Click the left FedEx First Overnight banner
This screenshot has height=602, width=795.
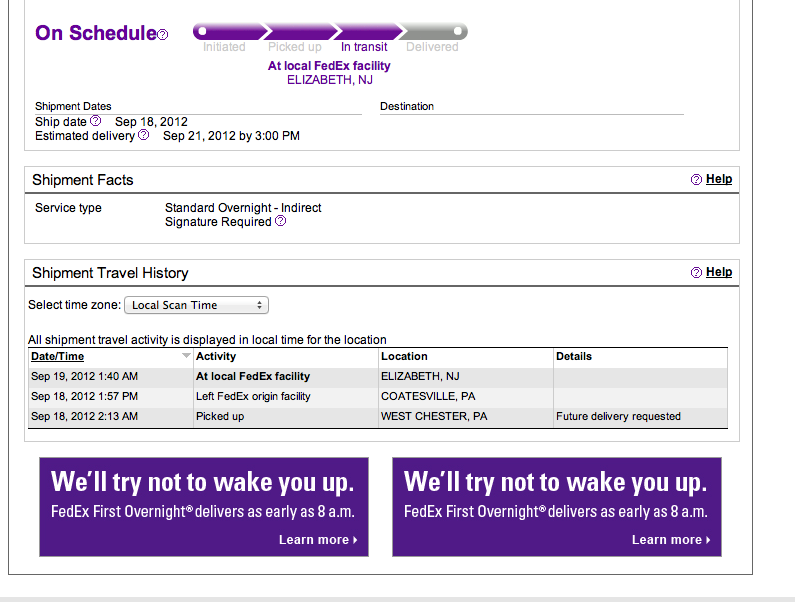(x=204, y=507)
